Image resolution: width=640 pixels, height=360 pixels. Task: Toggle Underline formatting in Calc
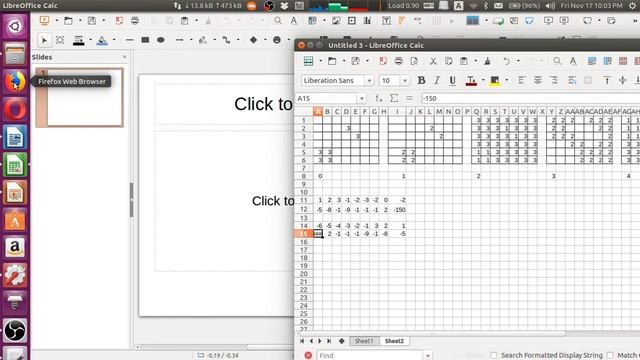452,80
